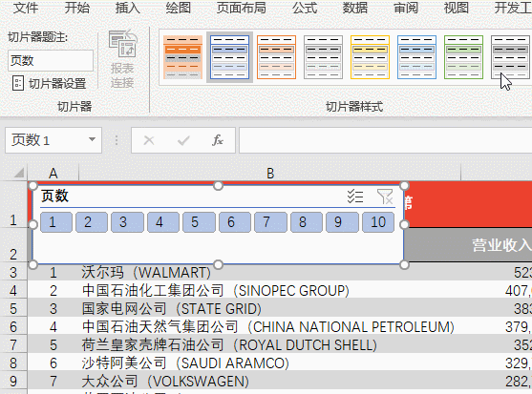
Task: Select row 1 header
Action: 13,204
